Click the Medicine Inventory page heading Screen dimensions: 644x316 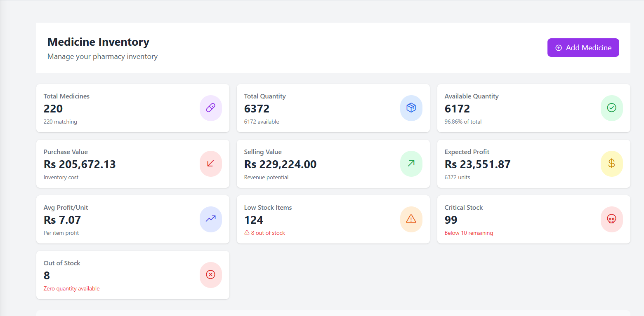coord(98,42)
